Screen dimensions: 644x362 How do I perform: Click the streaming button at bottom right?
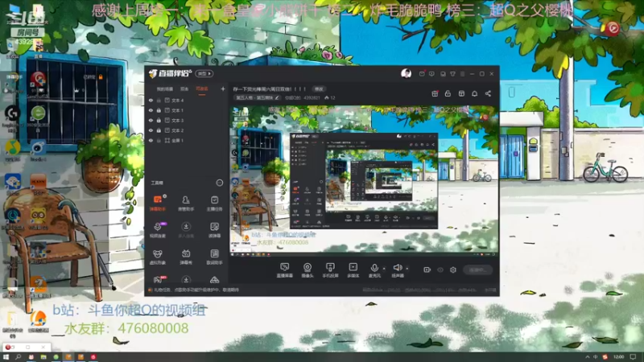click(x=477, y=269)
